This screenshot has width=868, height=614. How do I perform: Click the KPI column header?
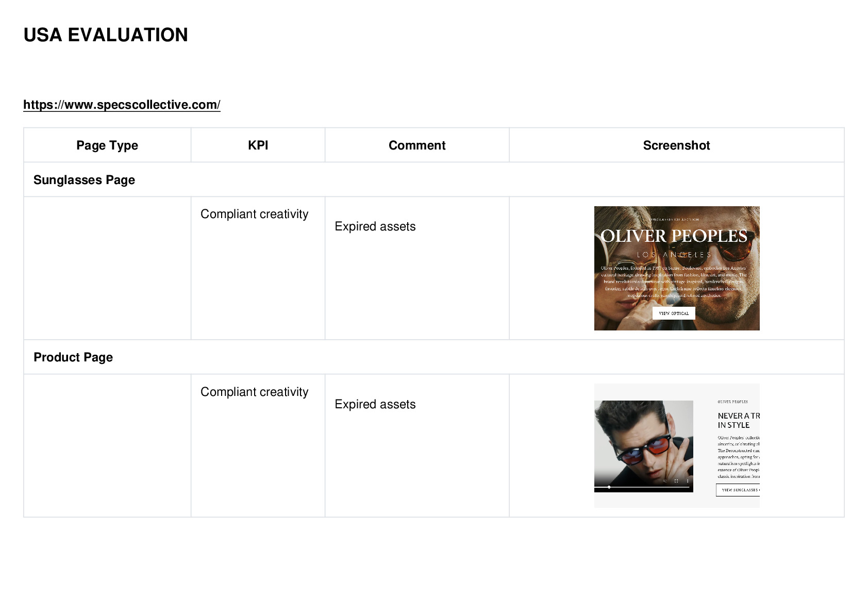[258, 145]
